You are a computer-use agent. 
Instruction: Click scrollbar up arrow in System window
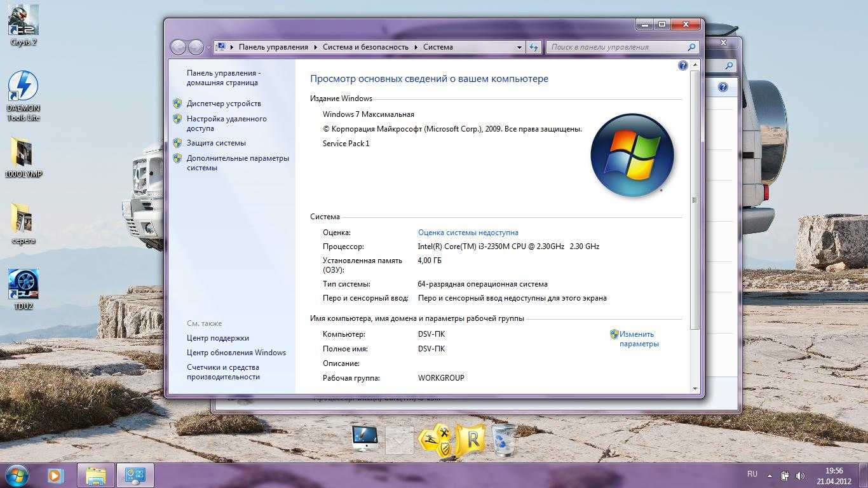pos(695,65)
